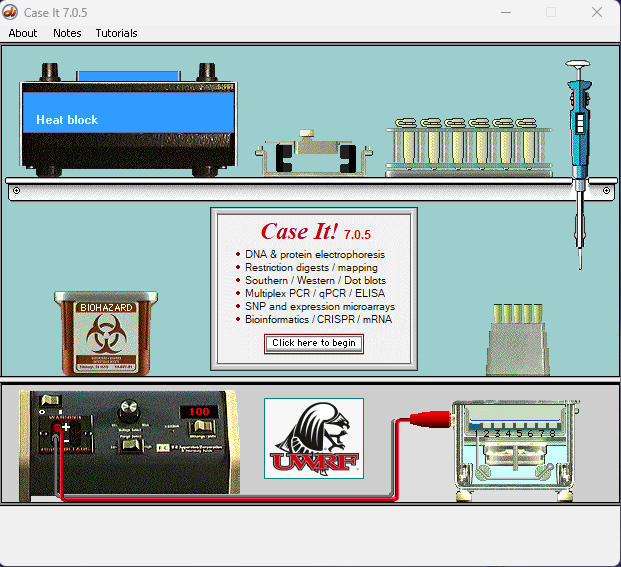The width and height of the screenshot is (621, 567).
Task: Close the Case It window
Action: click(x=596, y=12)
